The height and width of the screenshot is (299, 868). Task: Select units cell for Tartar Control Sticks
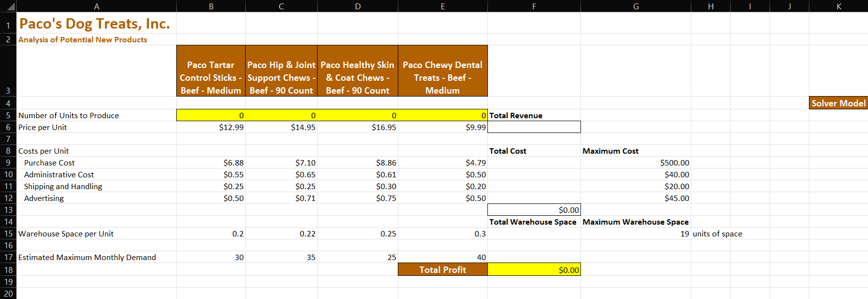click(x=211, y=115)
